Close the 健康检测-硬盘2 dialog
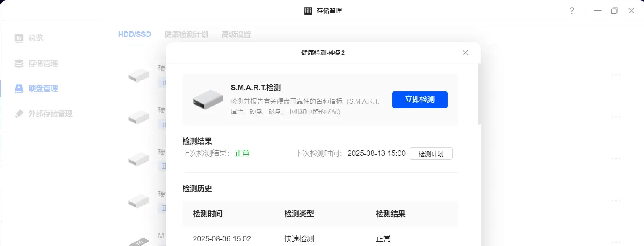Viewport: 644px width, 246px height. pos(465,53)
